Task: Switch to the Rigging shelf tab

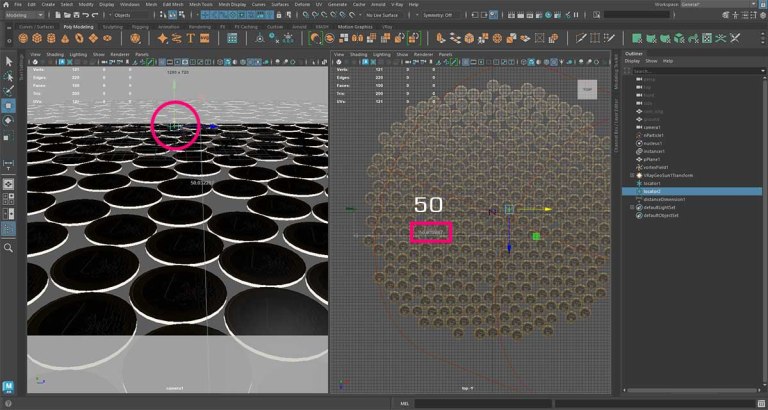Action: 140,26
